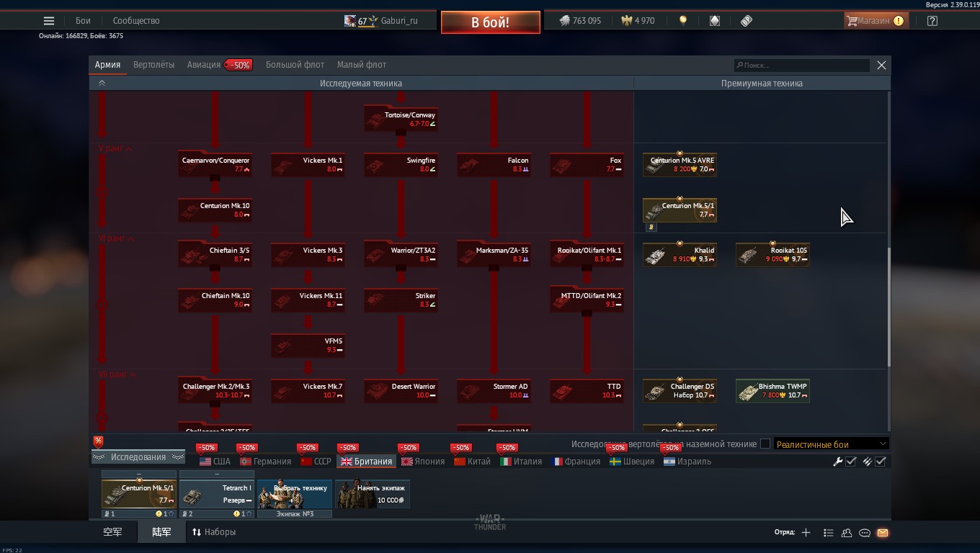Collapse tree with top-left chevron
Image resolution: width=980 pixels, height=553 pixels.
[x=102, y=84]
